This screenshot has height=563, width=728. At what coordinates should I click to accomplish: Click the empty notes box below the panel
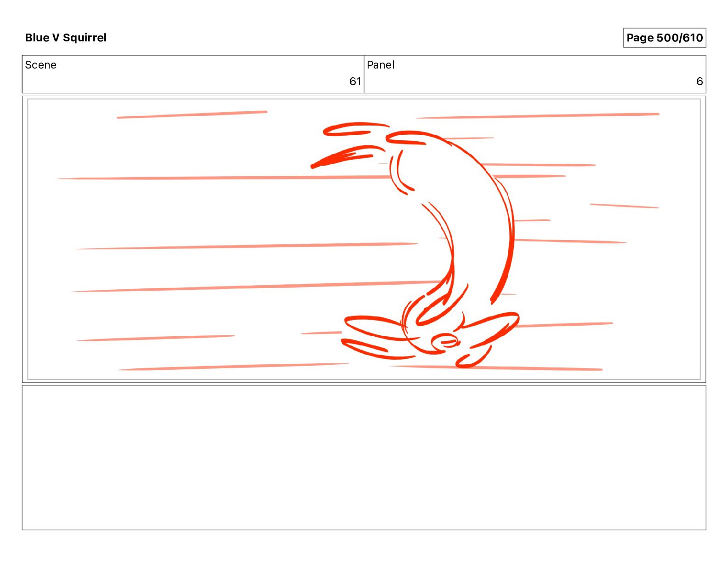[x=364, y=458]
